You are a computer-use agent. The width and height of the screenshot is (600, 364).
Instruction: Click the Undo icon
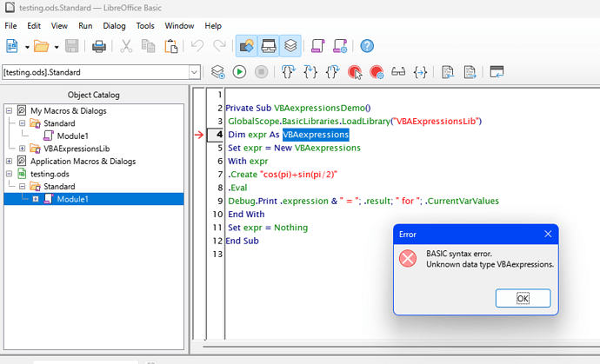click(197, 46)
